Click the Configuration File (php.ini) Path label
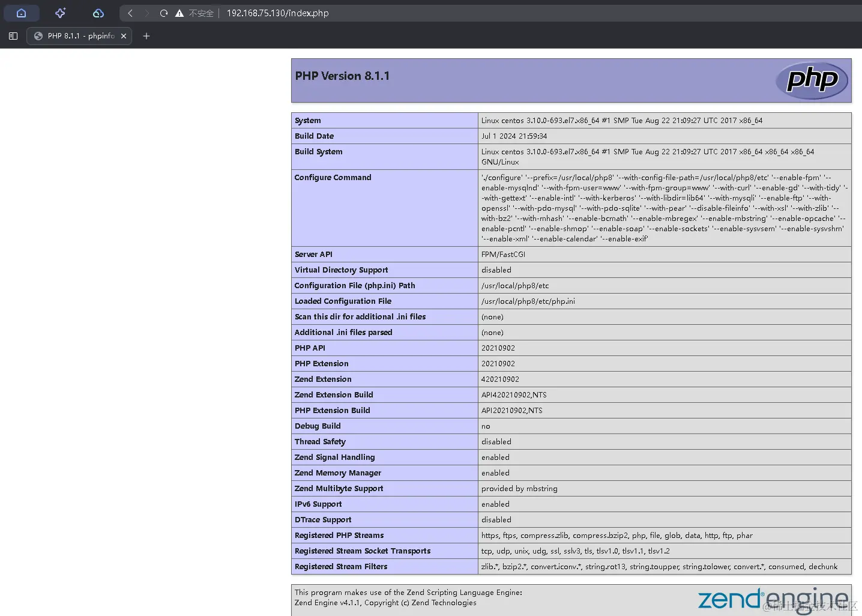Screen dimensions: 862x616 (x=355, y=285)
